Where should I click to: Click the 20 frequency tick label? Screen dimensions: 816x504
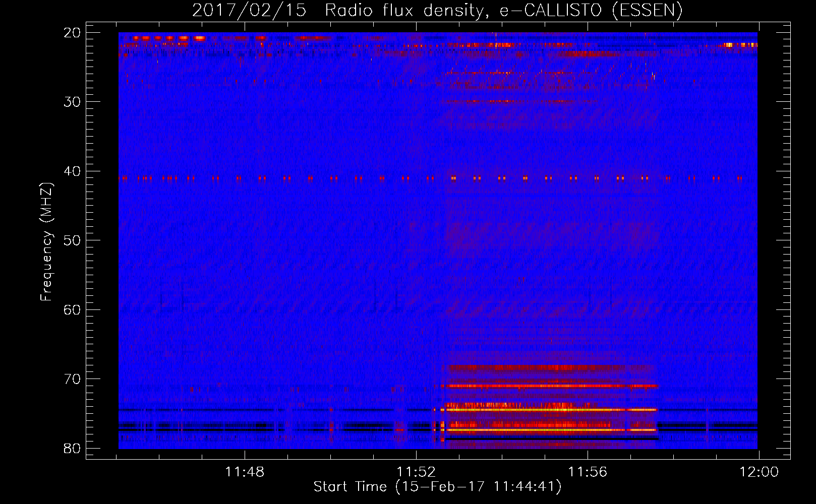point(72,33)
